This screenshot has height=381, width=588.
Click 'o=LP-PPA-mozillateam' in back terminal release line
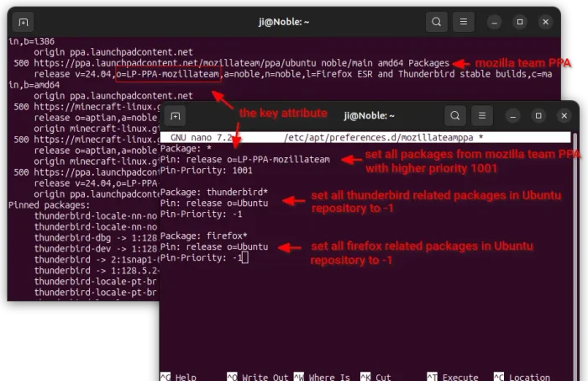point(168,74)
